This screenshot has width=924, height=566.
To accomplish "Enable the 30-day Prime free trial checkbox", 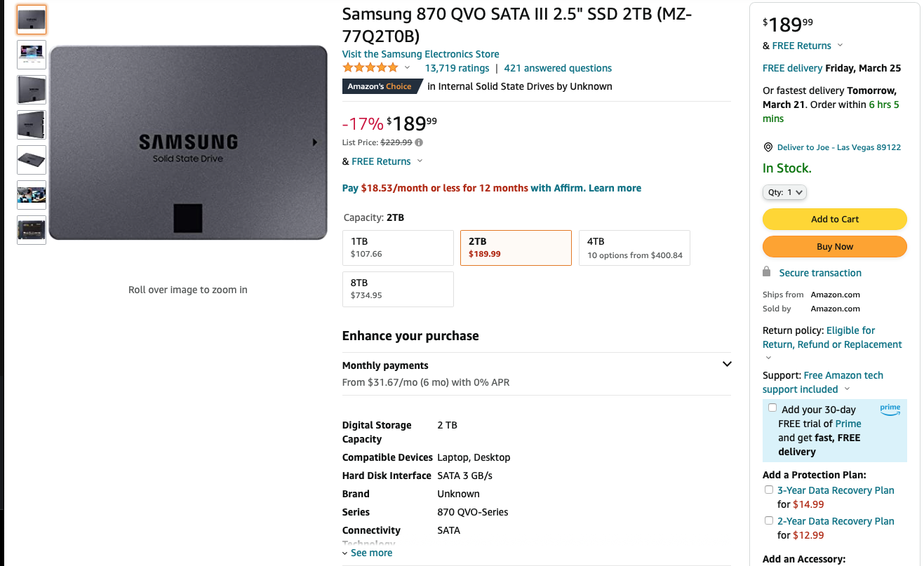I will (772, 408).
